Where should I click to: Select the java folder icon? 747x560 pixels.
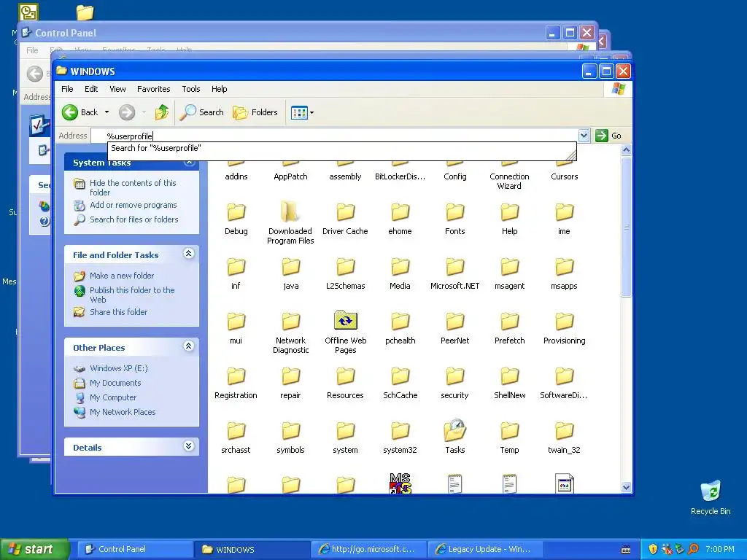(x=290, y=267)
